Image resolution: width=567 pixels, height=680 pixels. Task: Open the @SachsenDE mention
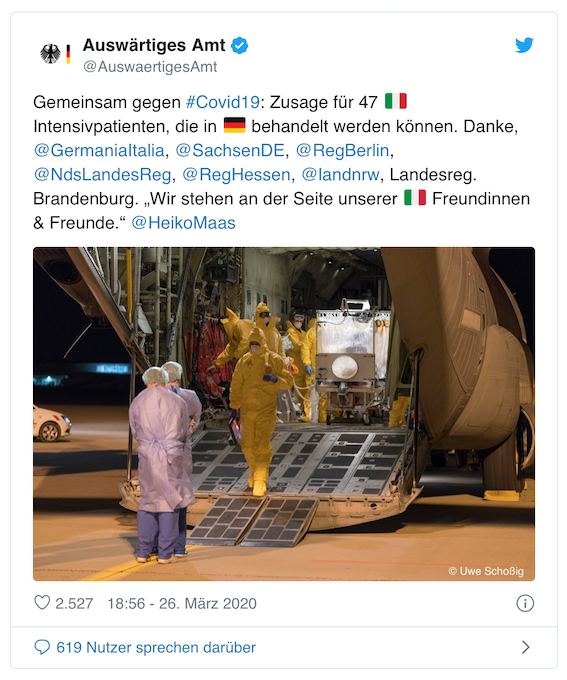tap(229, 150)
